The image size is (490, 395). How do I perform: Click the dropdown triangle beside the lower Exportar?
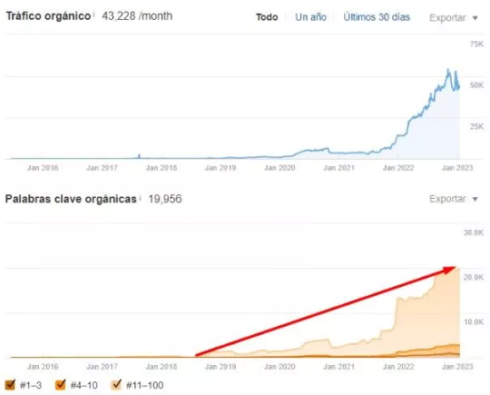point(475,199)
